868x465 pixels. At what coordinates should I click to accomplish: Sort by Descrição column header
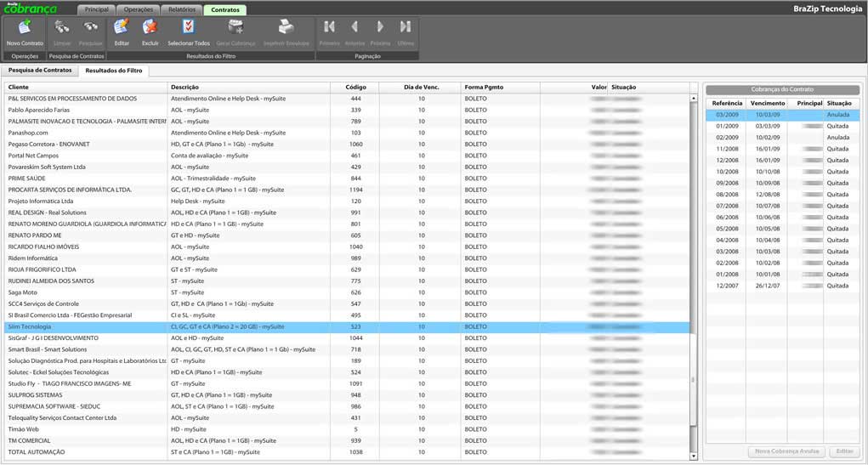[x=249, y=88]
